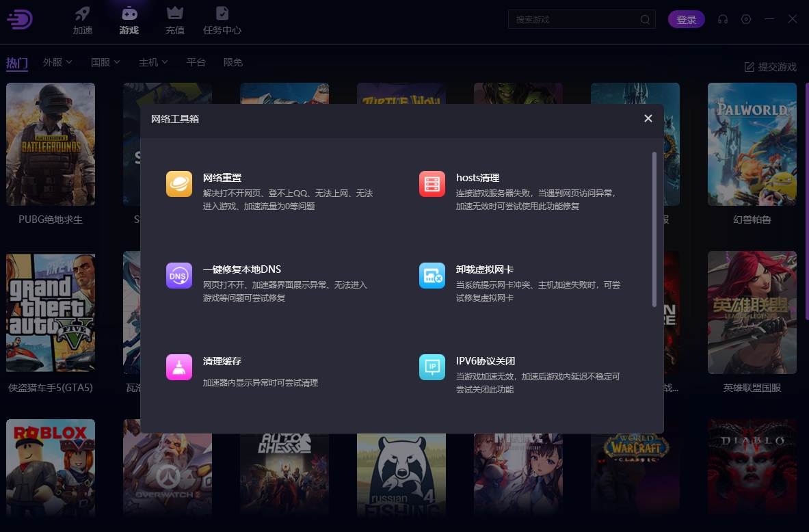Open the Auto Chess game cover
Image resolution: width=809 pixels, height=532 pixels.
click(x=284, y=476)
